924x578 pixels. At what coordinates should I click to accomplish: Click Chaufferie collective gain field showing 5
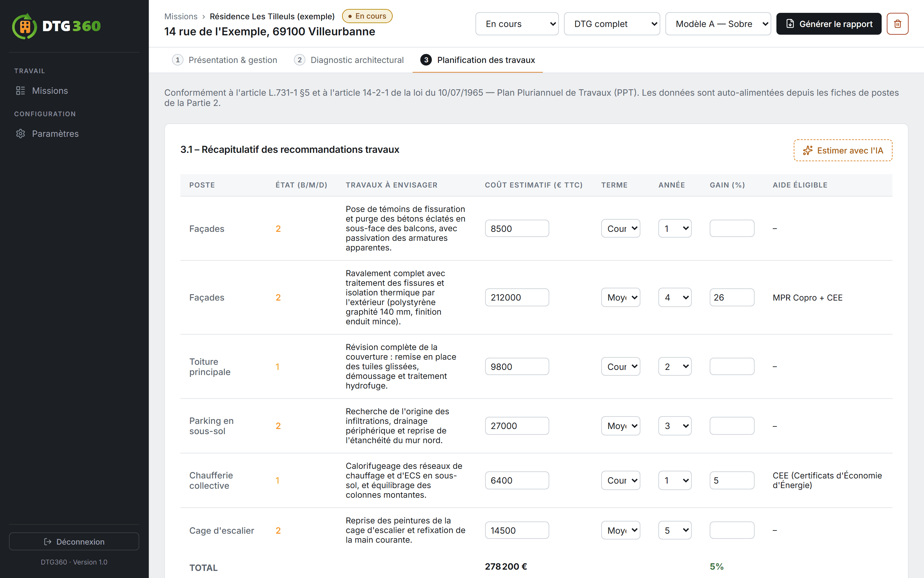(x=732, y=480)
